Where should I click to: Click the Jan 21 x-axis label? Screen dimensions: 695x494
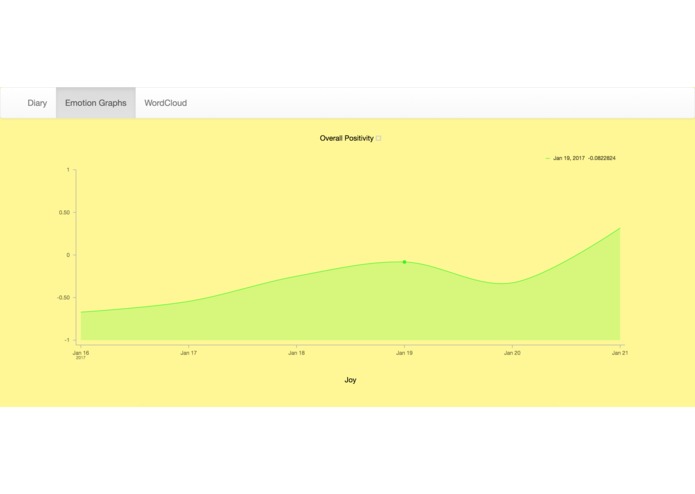pos(620,353)
